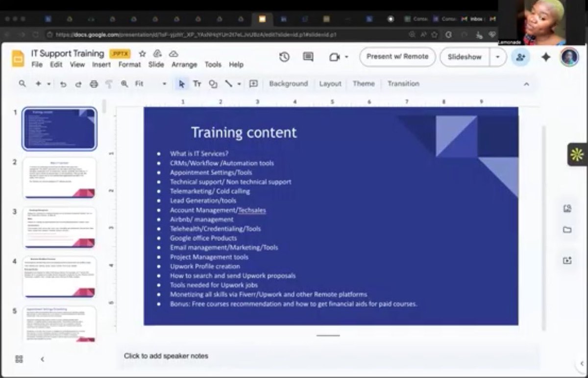Click the Layout button
Viewport: 588px width, 378px height.
(330, 84)
